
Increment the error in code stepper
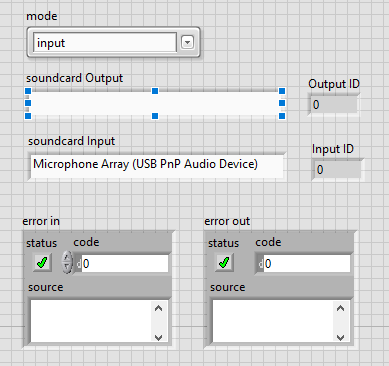point(67,257)
